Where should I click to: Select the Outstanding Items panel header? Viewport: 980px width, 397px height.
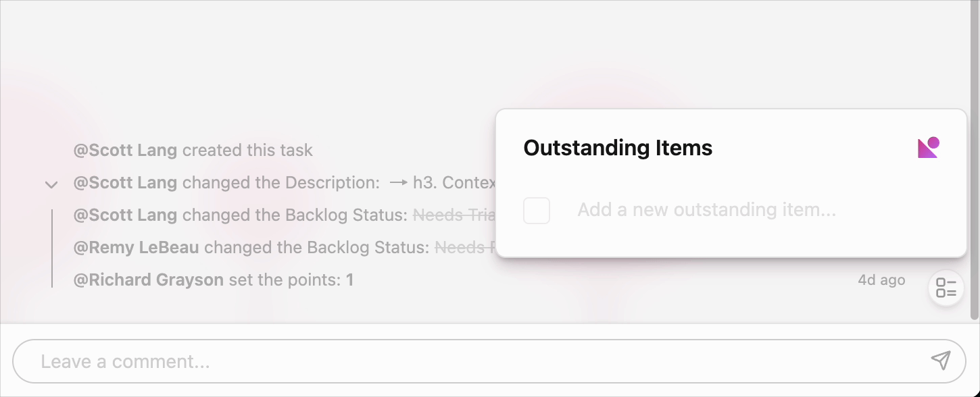click(617, 147)
